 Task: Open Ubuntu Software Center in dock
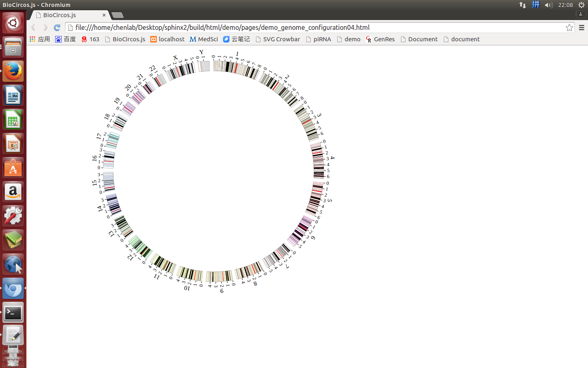(x=13, y=168)
